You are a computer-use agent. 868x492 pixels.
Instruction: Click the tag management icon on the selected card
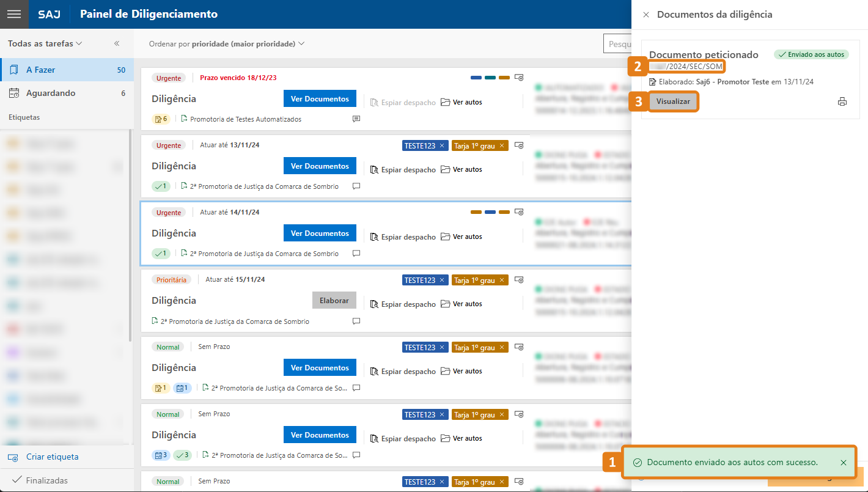coord(519,211)
